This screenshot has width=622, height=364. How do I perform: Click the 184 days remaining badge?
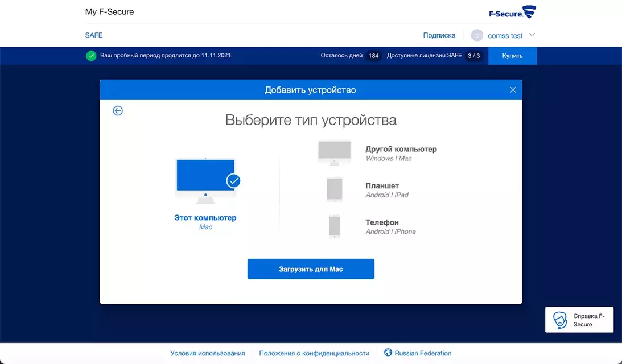coord(373,56)
